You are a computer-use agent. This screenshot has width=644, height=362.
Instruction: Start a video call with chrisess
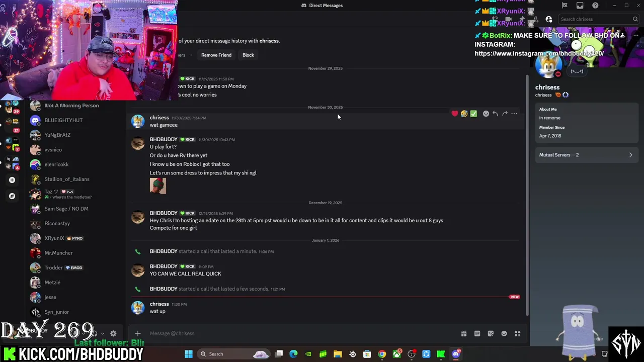point(508,19)
